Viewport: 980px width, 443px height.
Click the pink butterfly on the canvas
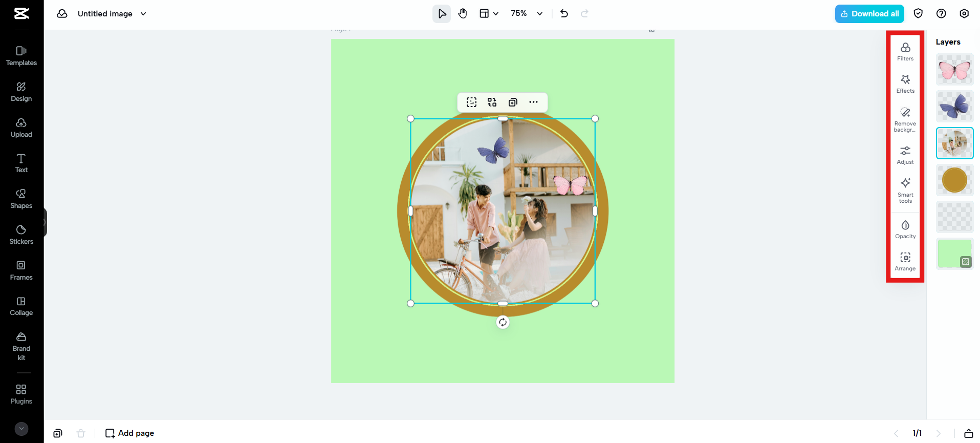[x=570, y=185]
